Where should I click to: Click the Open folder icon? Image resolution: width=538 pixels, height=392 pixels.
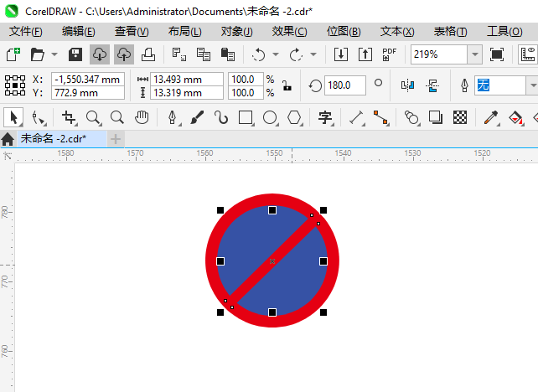38,54
